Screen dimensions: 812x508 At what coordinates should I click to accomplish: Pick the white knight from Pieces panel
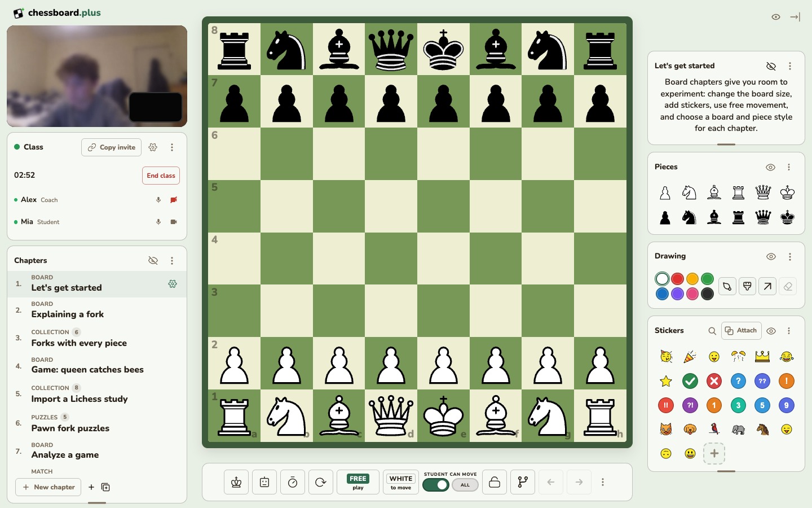689,193
